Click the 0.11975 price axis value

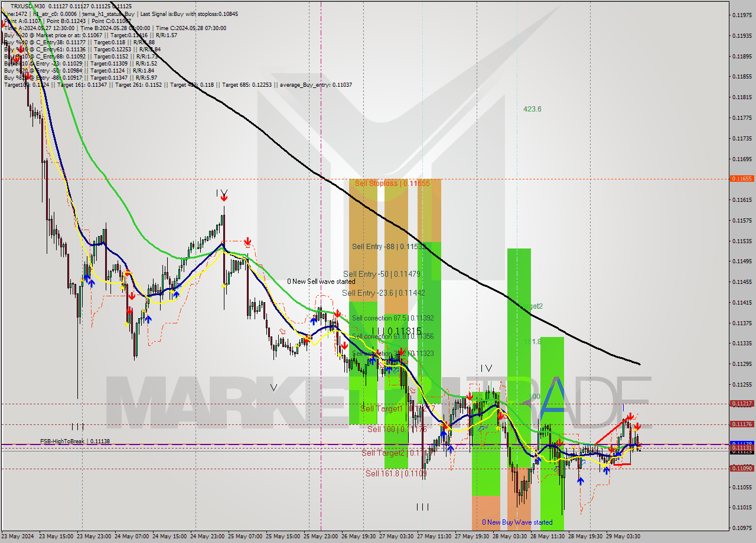(742, 15)
